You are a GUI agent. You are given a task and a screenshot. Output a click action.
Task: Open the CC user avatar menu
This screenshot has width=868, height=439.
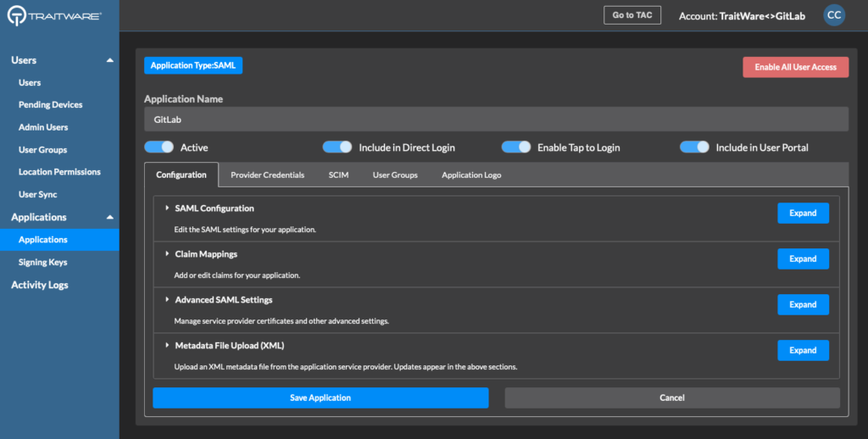834,15
